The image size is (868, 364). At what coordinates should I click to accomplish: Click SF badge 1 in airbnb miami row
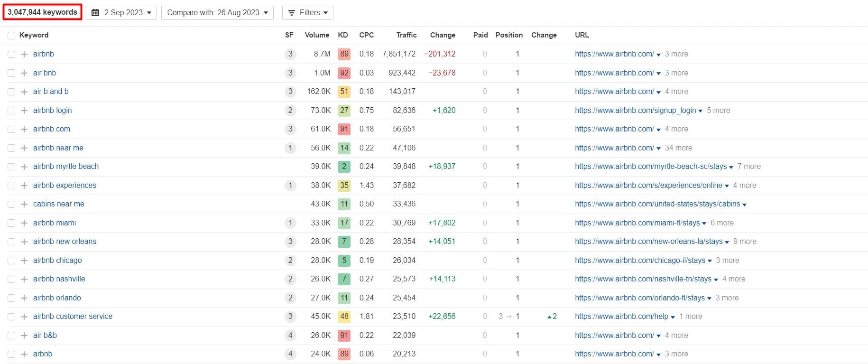click(290, 223)
